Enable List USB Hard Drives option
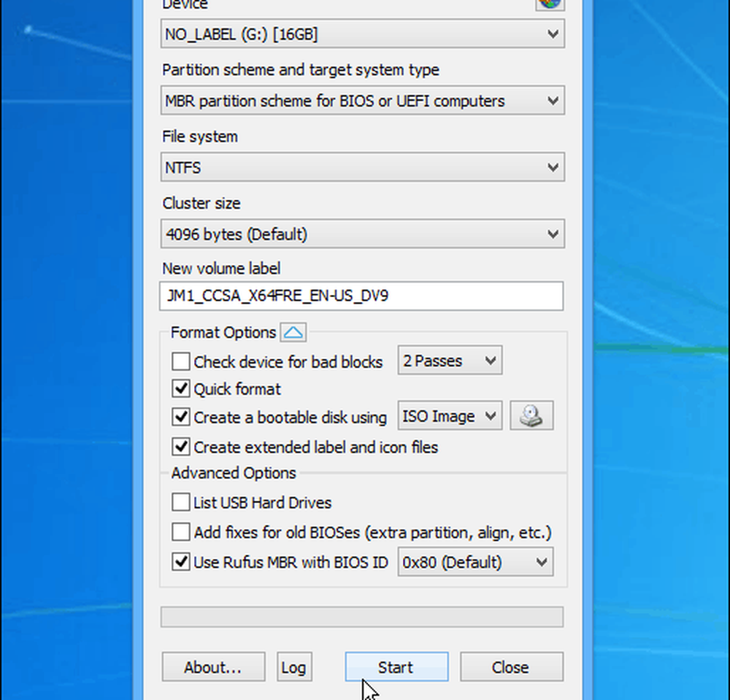 (x=180, y=502)
